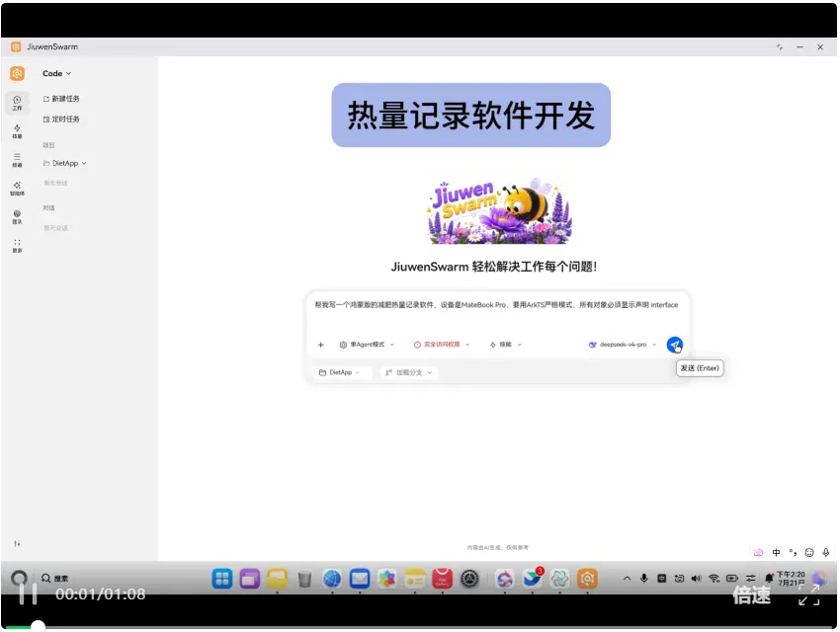
Task: Open the purple window app in taskbar
Action: click(250, 579)
